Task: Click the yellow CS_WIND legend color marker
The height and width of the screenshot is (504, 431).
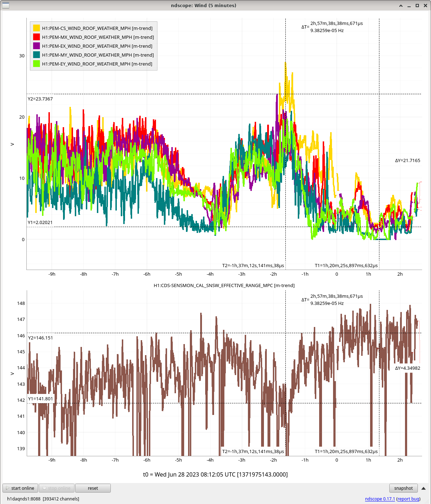Action: click(x=36, y=28)
